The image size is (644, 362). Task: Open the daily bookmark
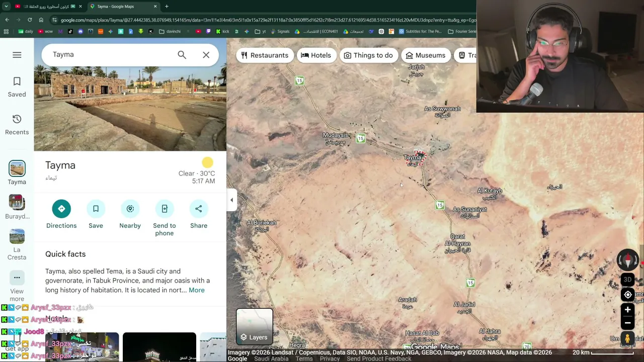pyautogui.click(x=26, y=32)
